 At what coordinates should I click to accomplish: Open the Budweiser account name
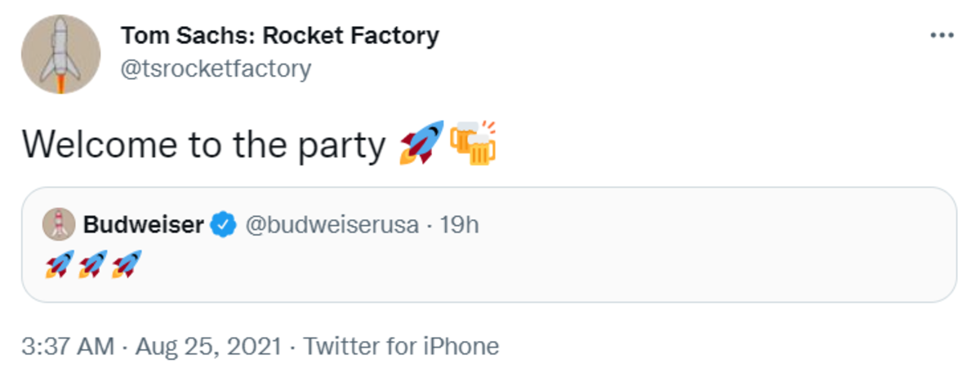pyautogui.click(x=143, y=224)
